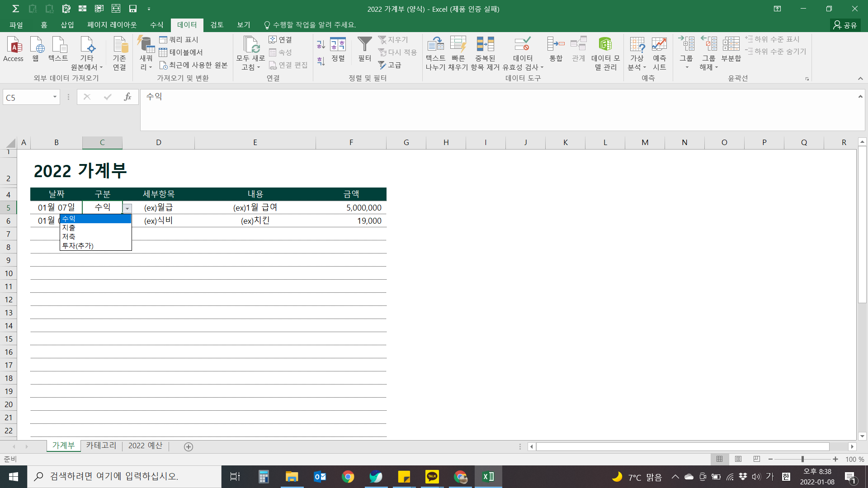Click the Filter funnel icon

click(x=364, y=45)
